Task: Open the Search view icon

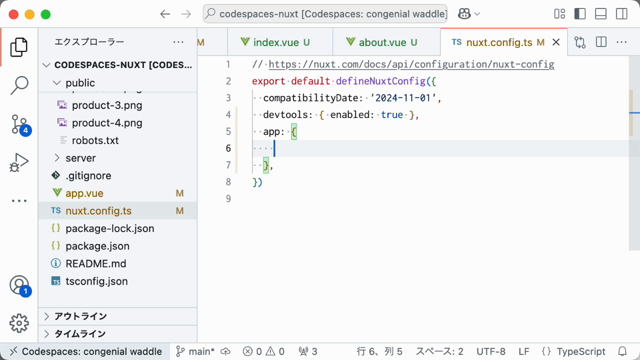Action: tap(19, 85)
